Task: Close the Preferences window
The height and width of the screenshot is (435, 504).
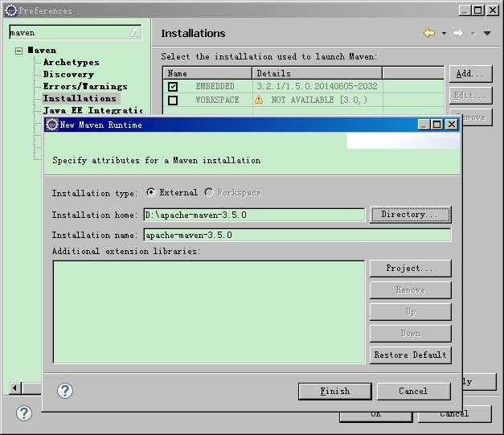Action: pyautogui.click(x=493, y=10)
